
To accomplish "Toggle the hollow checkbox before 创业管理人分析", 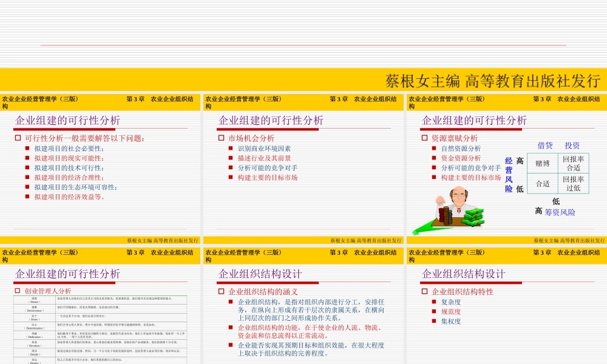I will 16,289.
